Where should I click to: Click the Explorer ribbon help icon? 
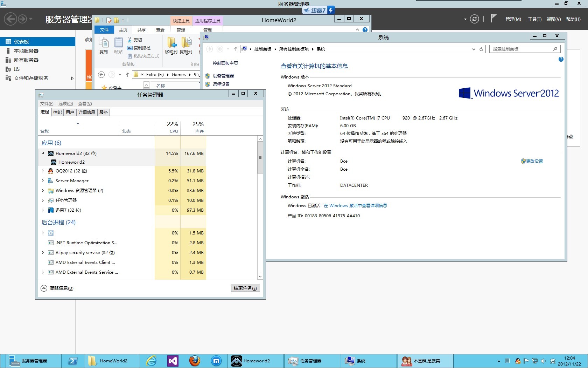point(365,30)
